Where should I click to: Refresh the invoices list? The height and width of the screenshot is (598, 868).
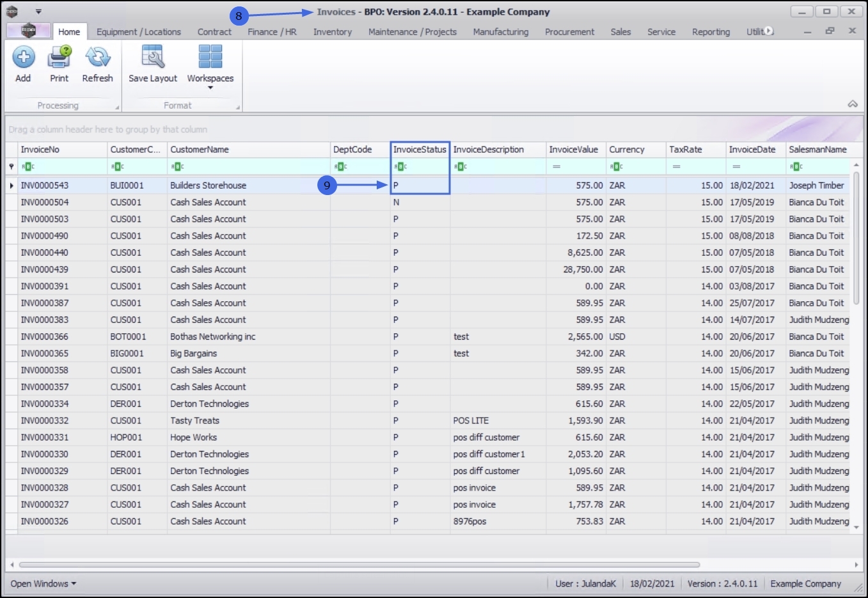pyautogui.click(x=97, y=64)
